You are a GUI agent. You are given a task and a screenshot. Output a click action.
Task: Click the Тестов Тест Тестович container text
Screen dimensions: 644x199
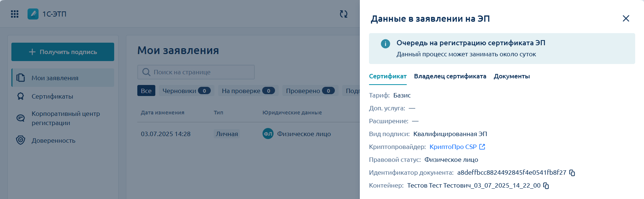pyautogui.click(x=474, y=185)
